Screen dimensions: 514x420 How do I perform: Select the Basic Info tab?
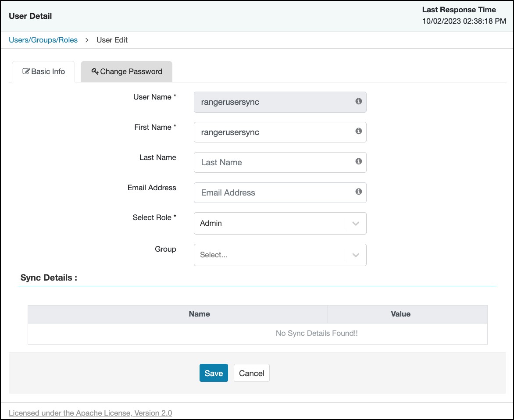pos(43,72)
